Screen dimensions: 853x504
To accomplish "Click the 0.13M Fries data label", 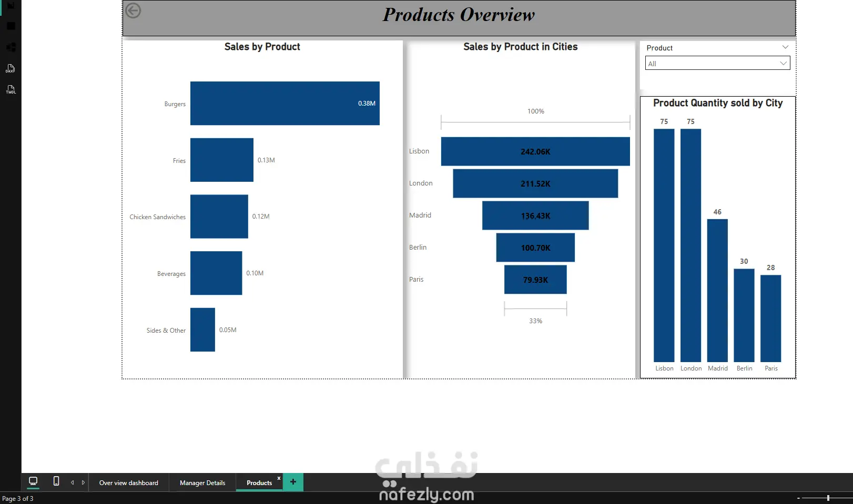I will point(266,160).
